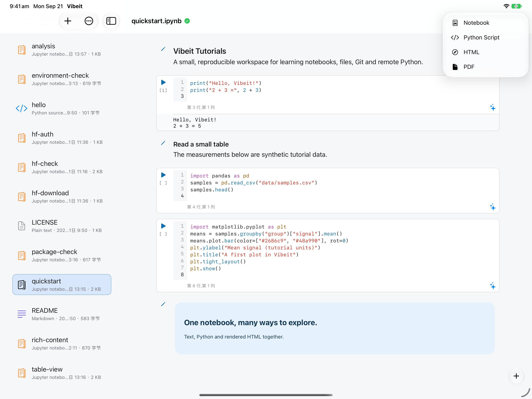Open the hf-check notebook
Screen dimensions: 532x399
pos(62,167)
